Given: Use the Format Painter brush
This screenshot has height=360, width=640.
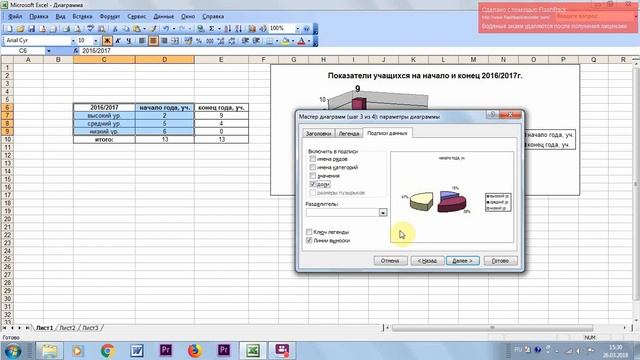Looking at the screenshot, I should [x=153, y=29].
